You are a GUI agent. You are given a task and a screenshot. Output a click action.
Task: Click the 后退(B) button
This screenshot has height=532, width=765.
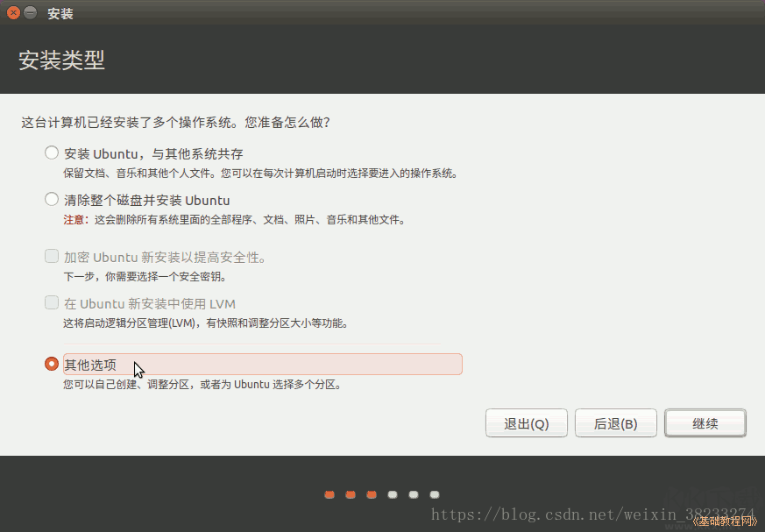(x=615, y=422)
